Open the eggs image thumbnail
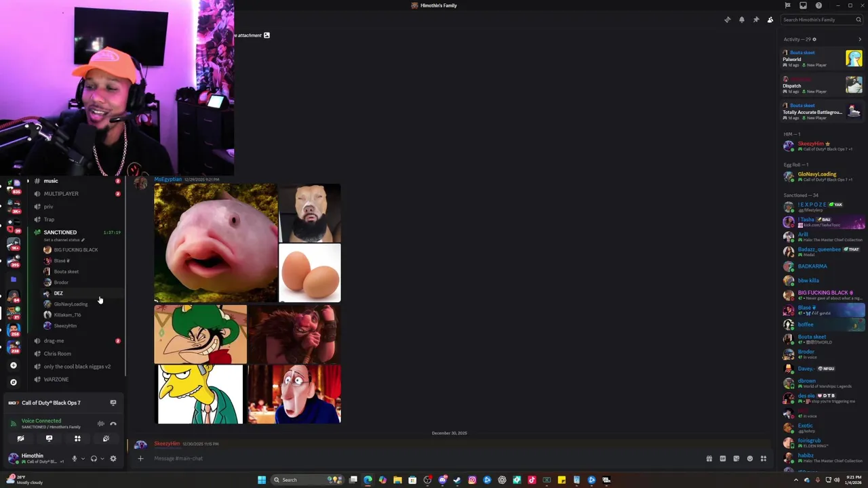This screenshot has width=868, height=488. coord(310,273)
